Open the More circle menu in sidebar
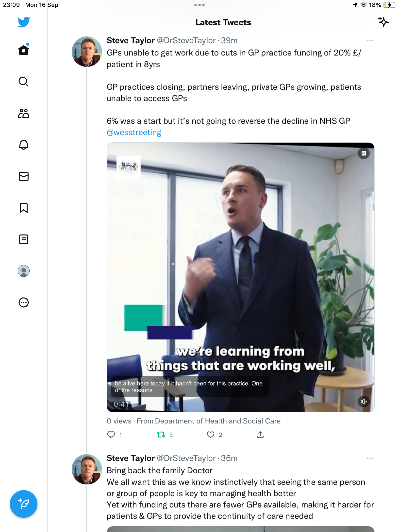The height and width of the screenshot is (532, 399). click(24, 302)
